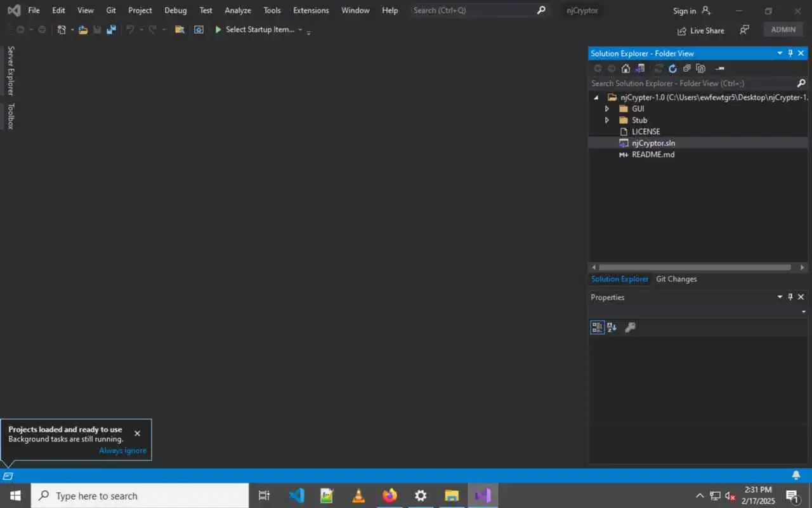This screenshot has width=812, height=508.
Task: Open the Server Explorer side tab
Action: pos(10,70)
